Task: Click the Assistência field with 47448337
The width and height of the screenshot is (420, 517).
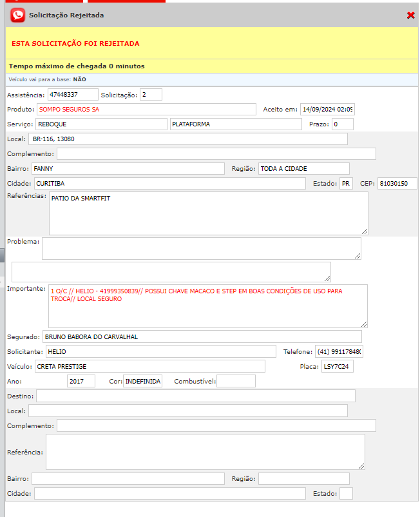Action: pyautogui.click(x=73, y=95)
